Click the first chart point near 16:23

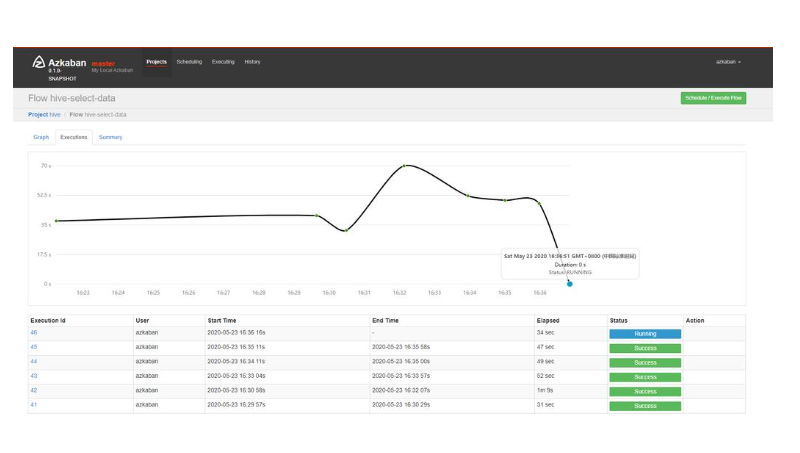click(x=57, y=221)
